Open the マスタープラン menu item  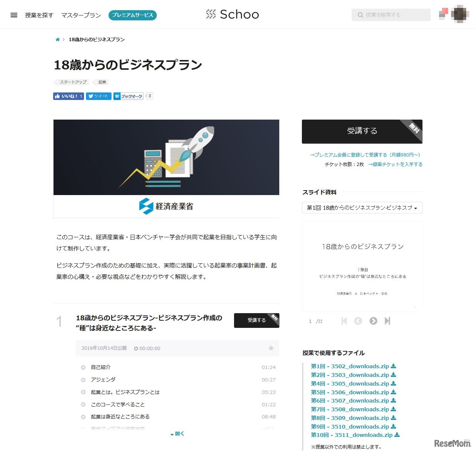click(x=81, y=15)
